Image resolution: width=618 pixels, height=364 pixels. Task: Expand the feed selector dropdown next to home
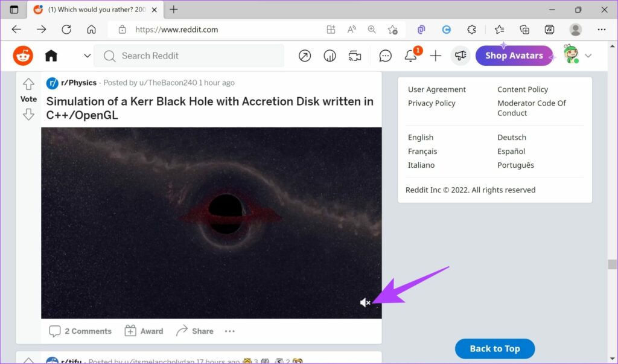[88, 56]
